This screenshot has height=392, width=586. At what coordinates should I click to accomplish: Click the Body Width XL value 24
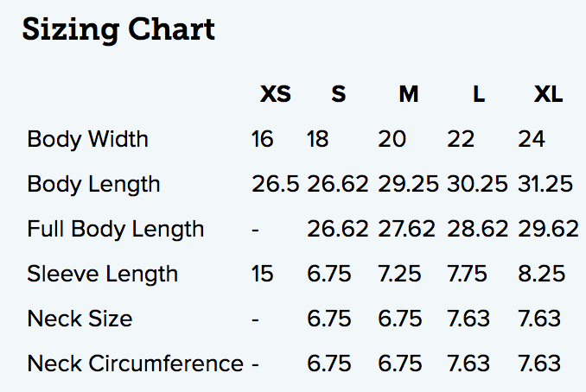click(x=532, y=139)
